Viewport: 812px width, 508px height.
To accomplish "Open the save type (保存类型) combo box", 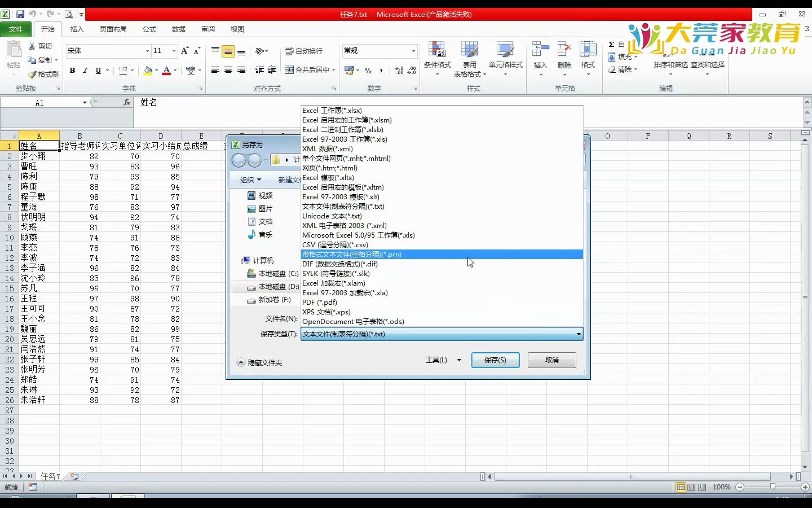I will pos(442,334).
